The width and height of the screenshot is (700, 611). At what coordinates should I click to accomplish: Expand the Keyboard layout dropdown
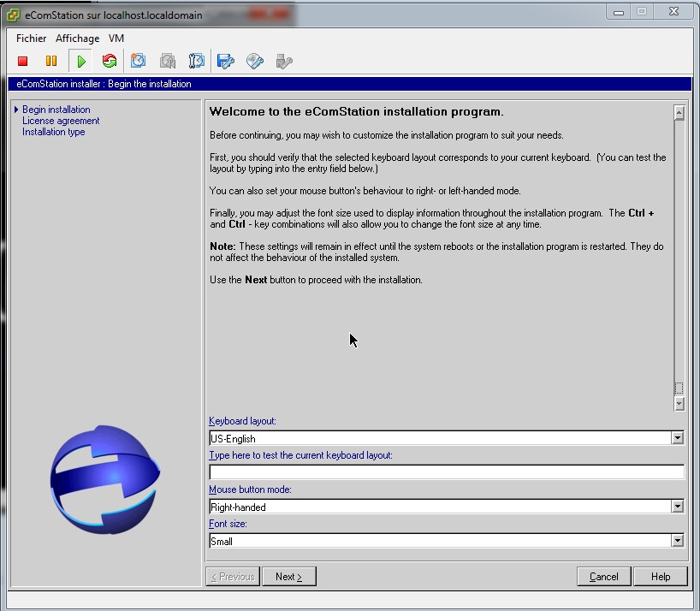(677, 438)
